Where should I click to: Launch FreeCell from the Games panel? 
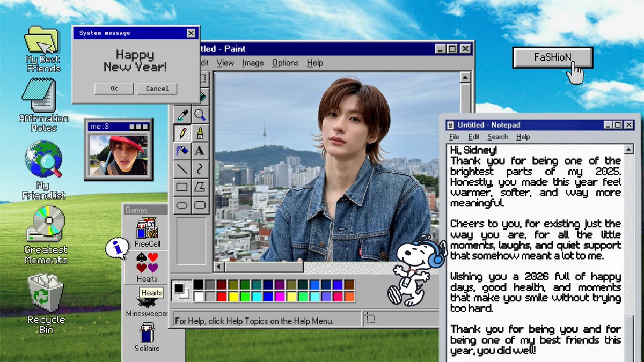click(x=148, y=232)
